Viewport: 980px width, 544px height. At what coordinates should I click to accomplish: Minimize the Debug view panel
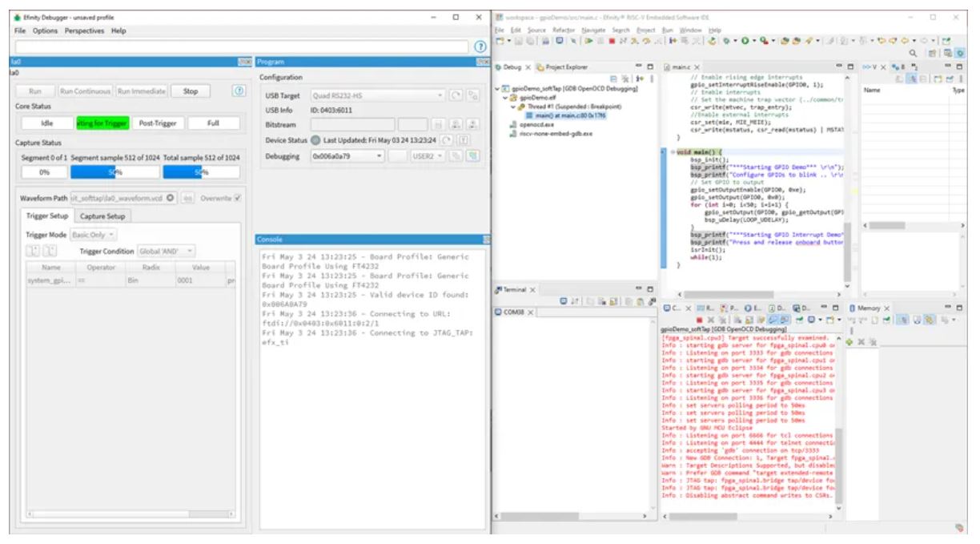(x=638, y=66)
